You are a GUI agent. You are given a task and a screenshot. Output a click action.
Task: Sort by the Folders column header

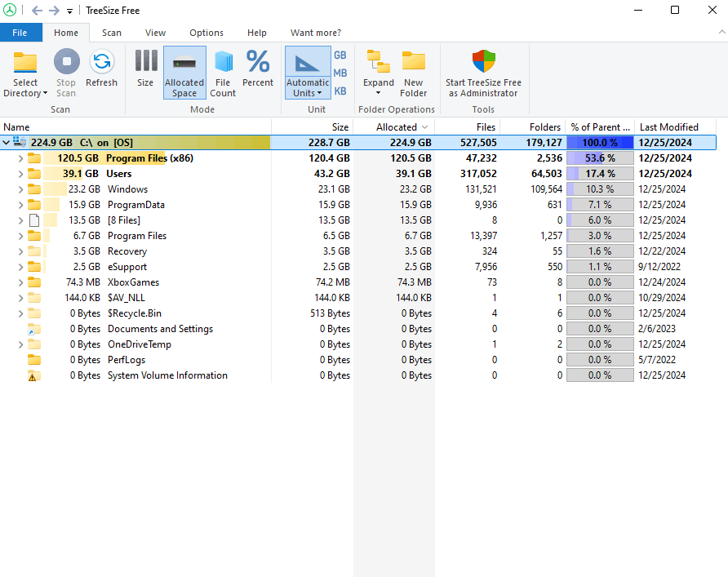533,127
